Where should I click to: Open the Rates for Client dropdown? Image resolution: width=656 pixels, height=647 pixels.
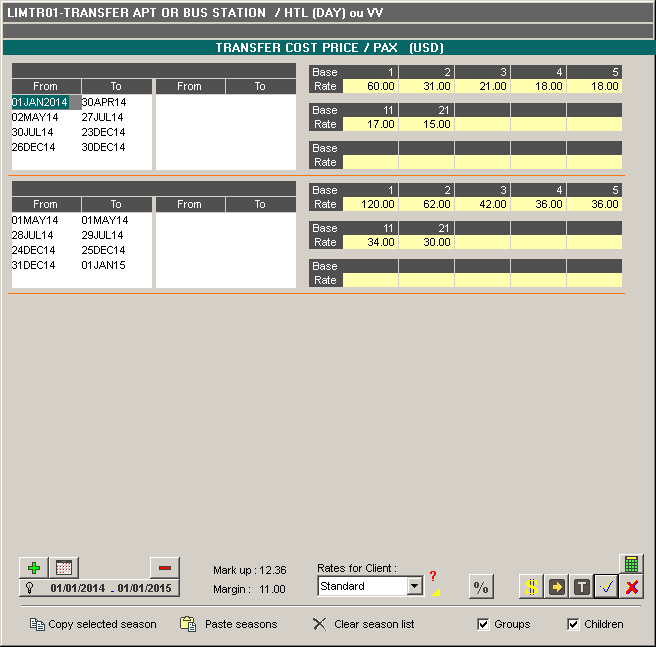pyautogui.click(x=415, y=587)
